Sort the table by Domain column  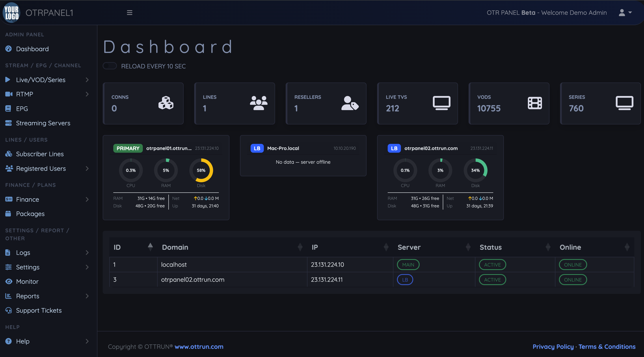[x=232, y=247]
